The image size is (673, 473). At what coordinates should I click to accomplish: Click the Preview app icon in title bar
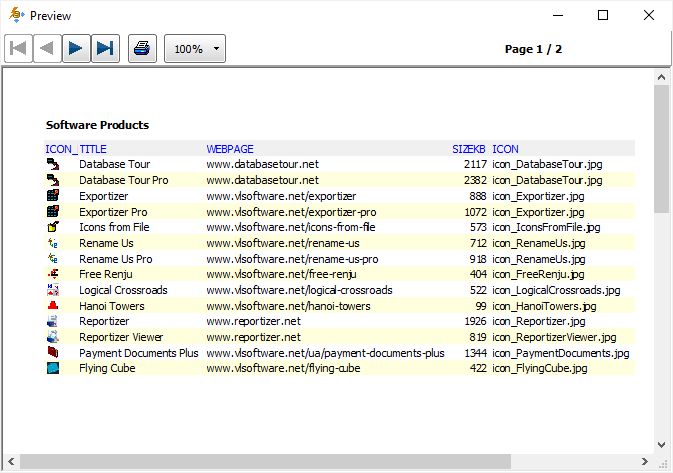pyautogui.click(x=16, y=15)
